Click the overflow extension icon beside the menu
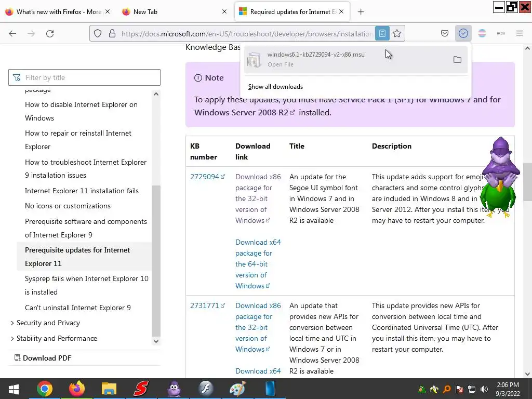 [x=500, y=34]
